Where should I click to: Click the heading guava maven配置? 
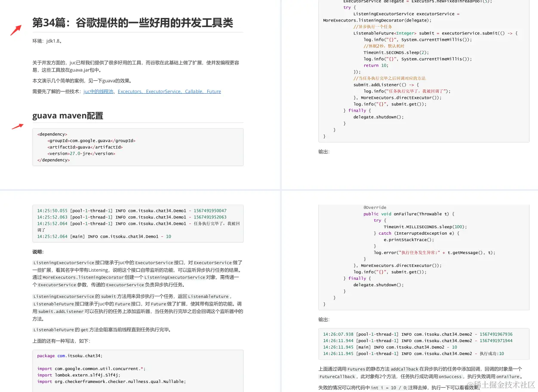pos(68,116)
